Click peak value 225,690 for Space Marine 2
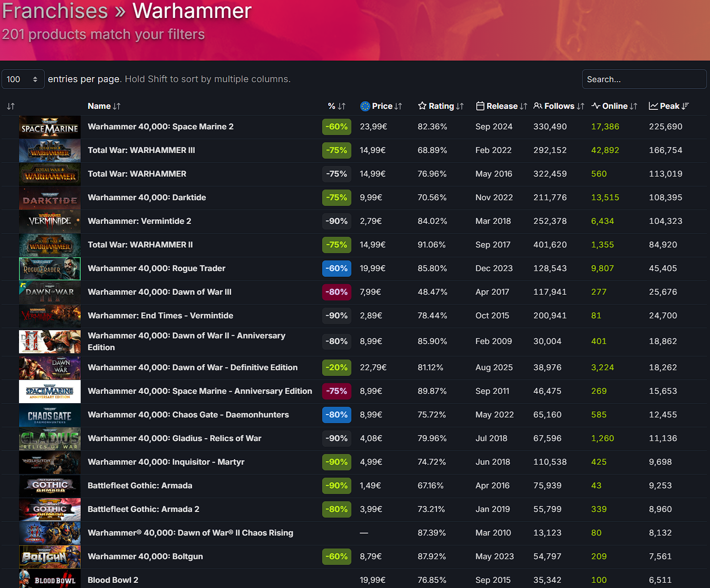Image resolution: width=710 pixels, height=588 pixels. 665,126
